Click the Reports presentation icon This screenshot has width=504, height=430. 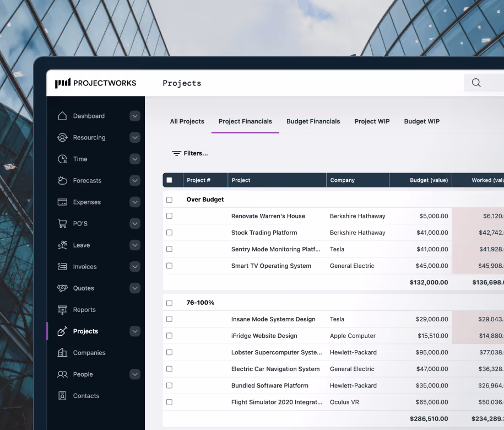coord(62,310)
